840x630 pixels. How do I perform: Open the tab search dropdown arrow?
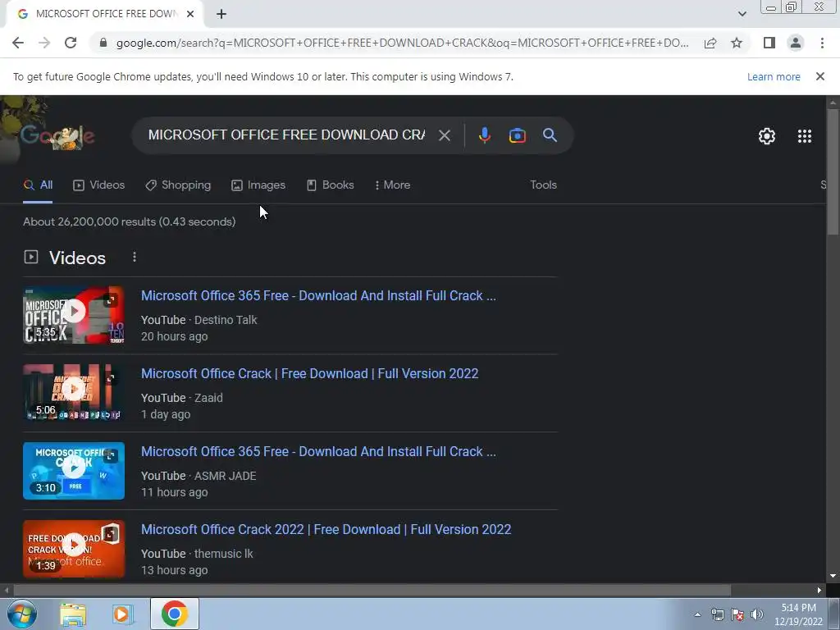742,14
